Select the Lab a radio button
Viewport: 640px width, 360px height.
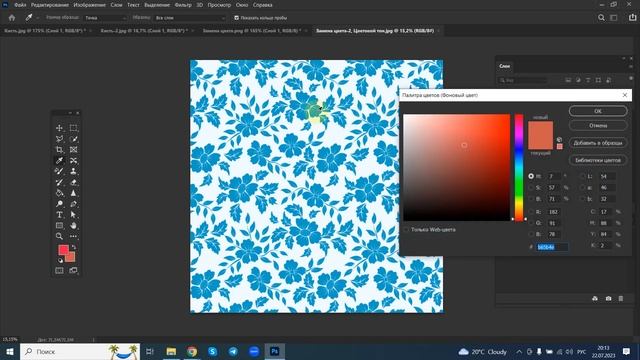[582, 188]
